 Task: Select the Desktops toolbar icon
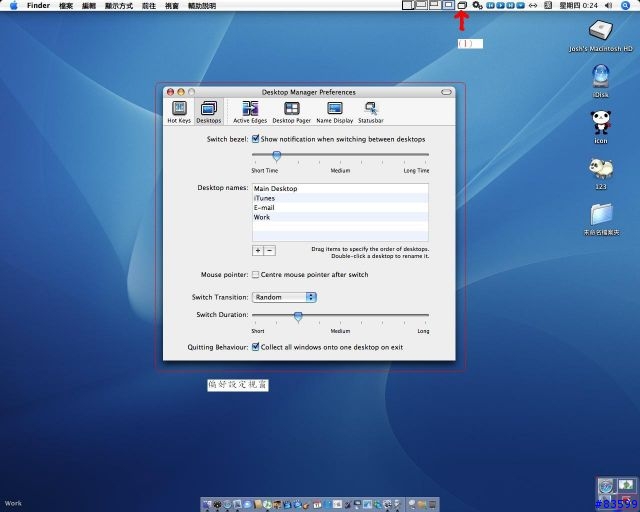pos(209,111)
